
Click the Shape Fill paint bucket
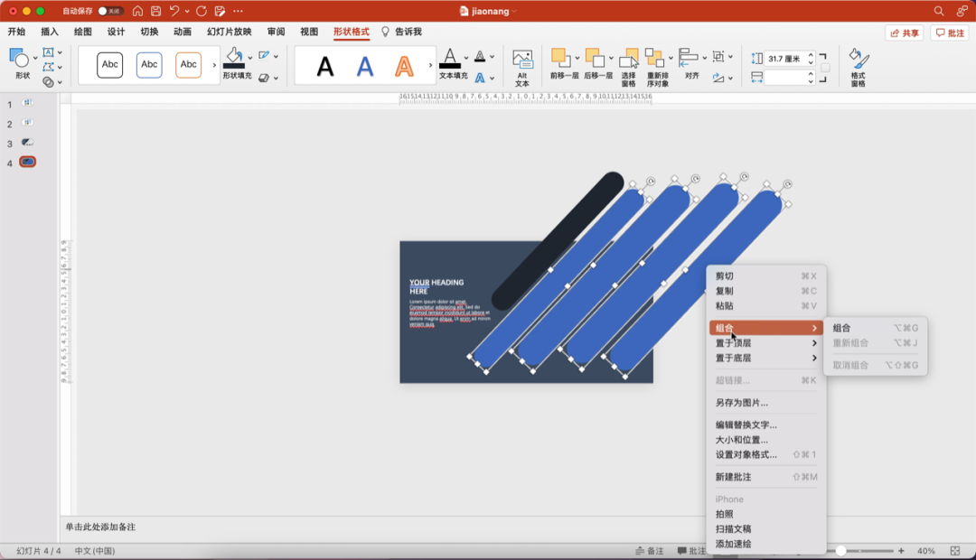(x=234, y=57)
